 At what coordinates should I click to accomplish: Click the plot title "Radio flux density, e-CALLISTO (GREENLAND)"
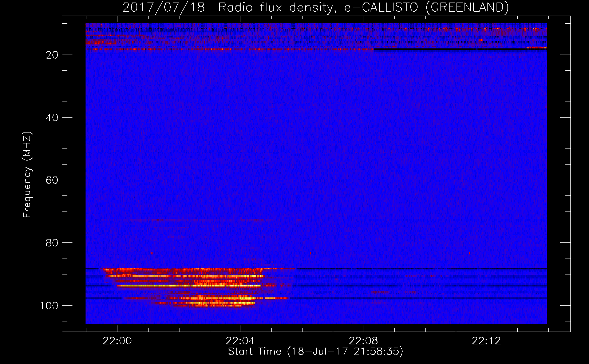click(363, 7)
